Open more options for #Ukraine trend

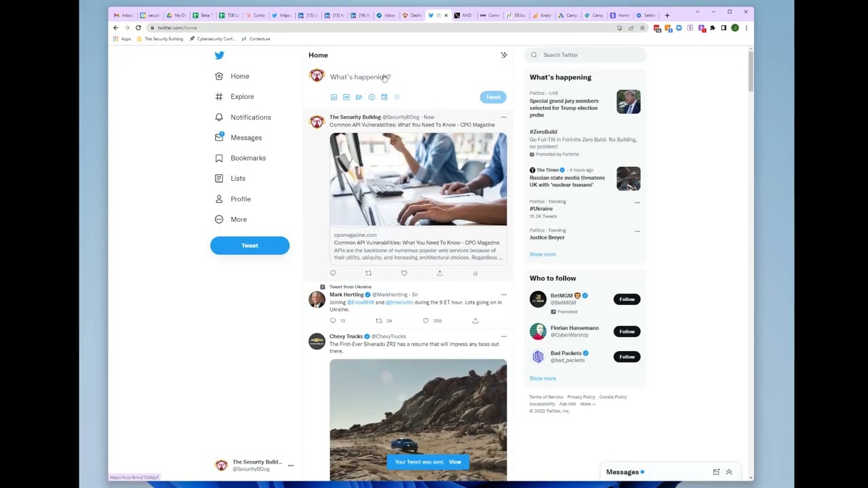(x=637, y=202)
